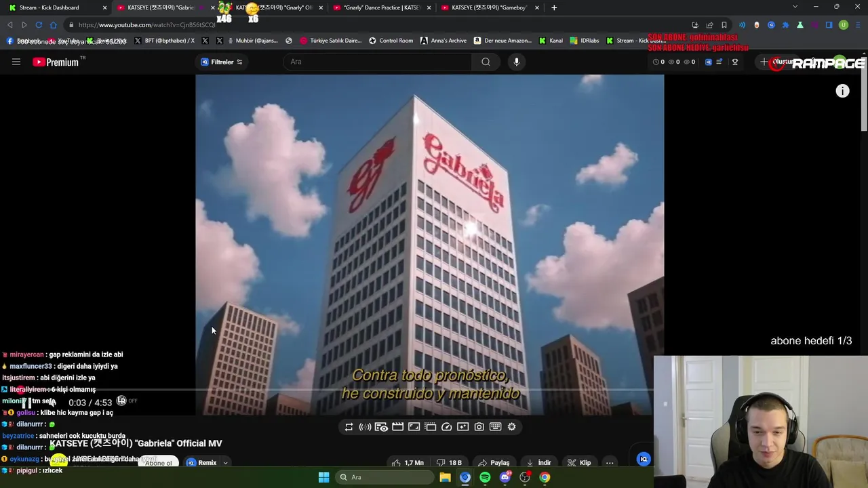Click the video filters sparkle icon
The width and height of the screenshot is (868, 488).
(x=463, y=427)
